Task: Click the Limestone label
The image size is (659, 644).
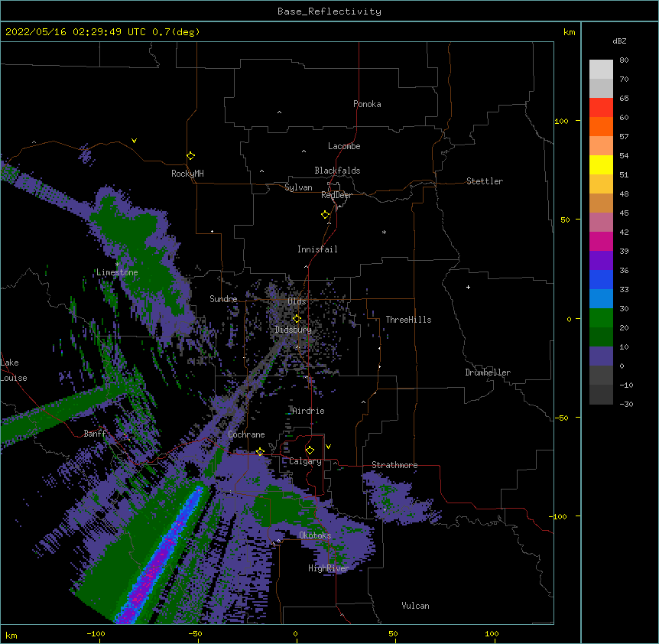Action: tap(117, 272)
